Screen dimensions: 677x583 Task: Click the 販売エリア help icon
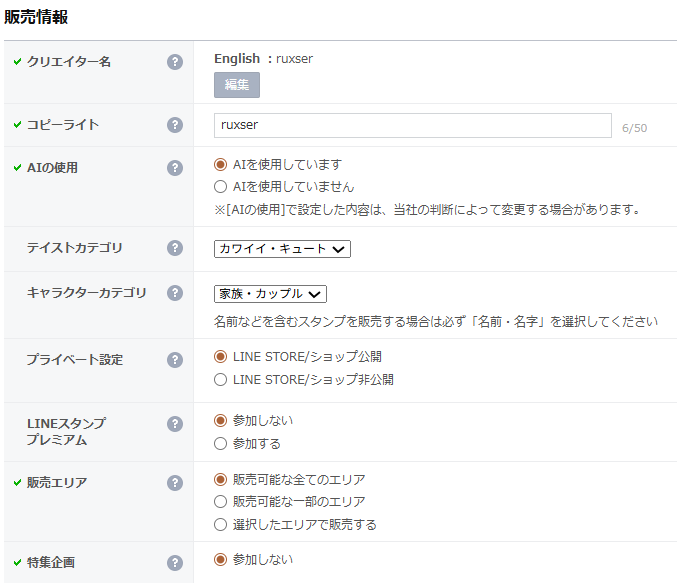[175, 483]
